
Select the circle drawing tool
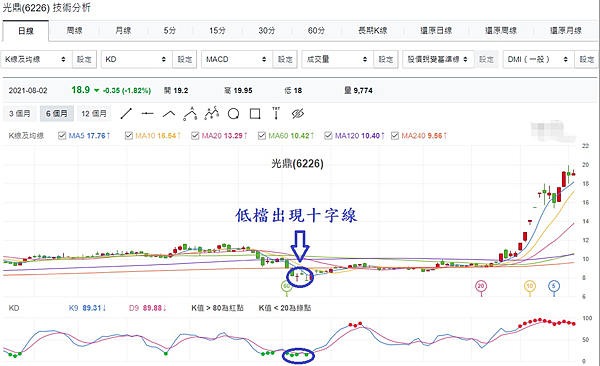(x=233, y=114)
